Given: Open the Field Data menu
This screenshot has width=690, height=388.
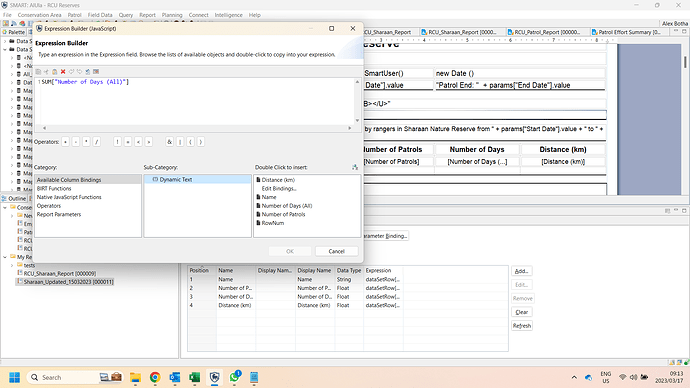Looking at the screenshot, I should coord(100,15).
